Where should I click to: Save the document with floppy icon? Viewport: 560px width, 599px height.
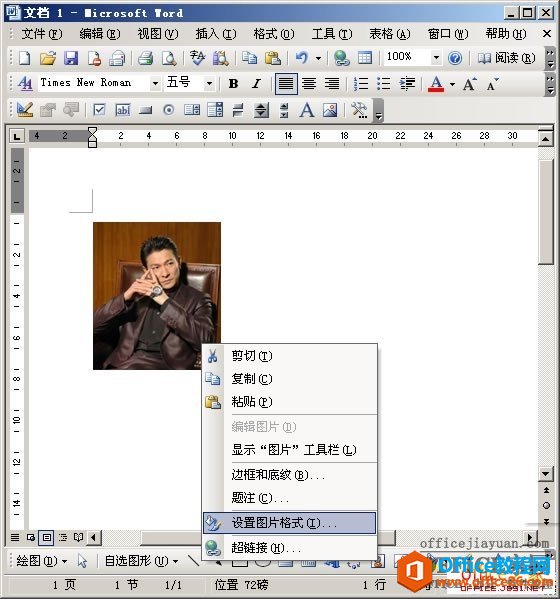coord(71,58)
